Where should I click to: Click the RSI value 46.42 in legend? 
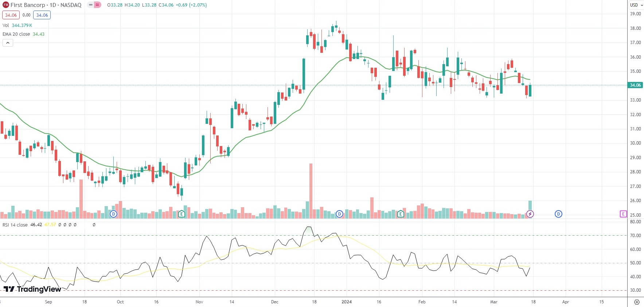pos(36,225)
